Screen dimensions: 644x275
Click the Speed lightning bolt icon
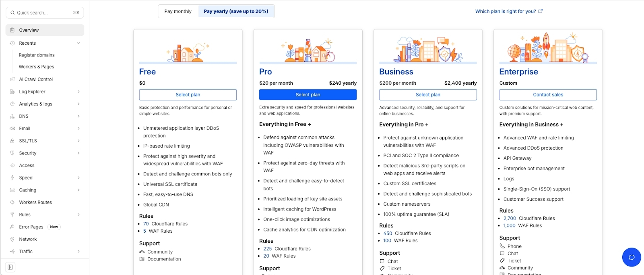[x=12, y=178]
